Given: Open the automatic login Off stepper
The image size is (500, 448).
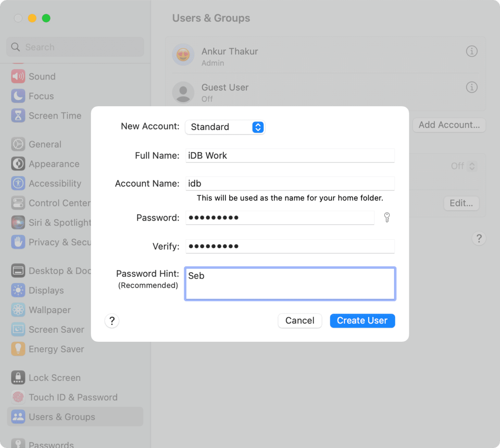Looking at the screenshot, I should (x=472, y=166).
